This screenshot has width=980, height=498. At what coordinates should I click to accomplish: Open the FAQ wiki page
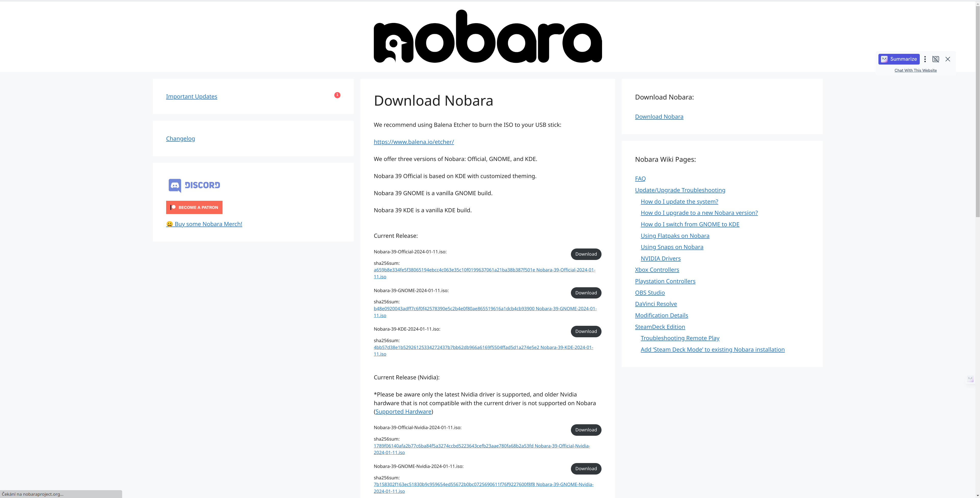[640, 178]
